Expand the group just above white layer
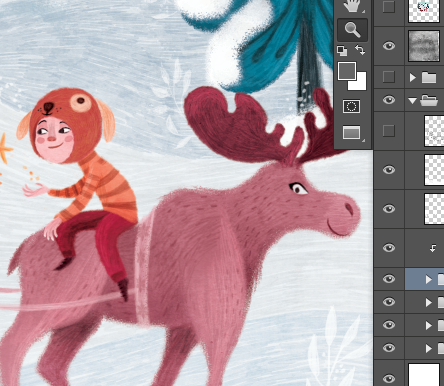 coord(429,349)
